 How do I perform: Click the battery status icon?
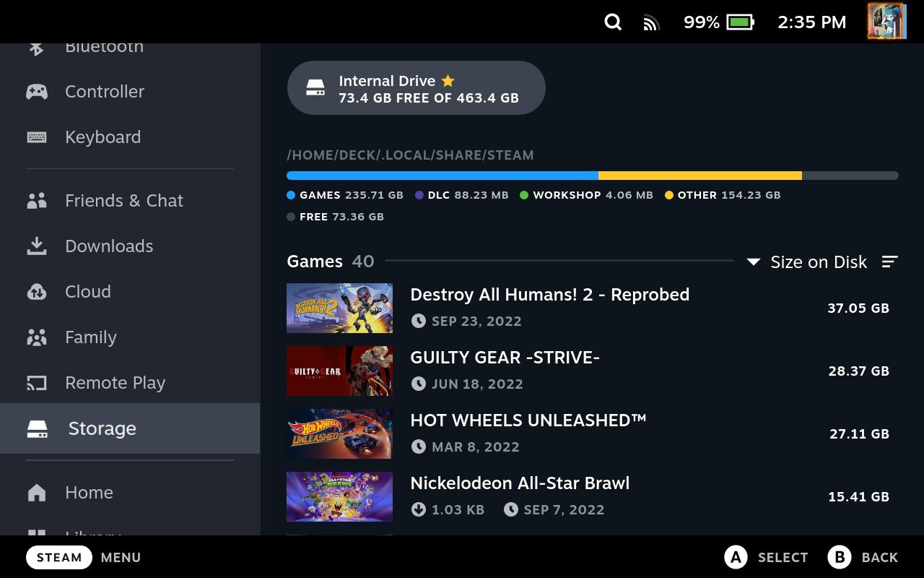click(741, 22)
